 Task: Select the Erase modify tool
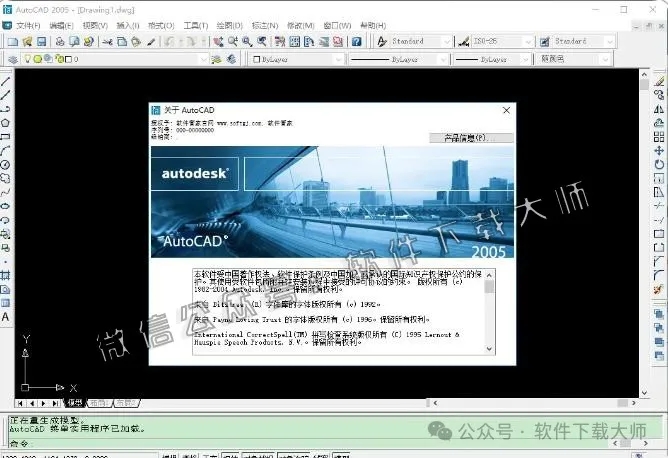pyautogui.click(x=659, y=81)
